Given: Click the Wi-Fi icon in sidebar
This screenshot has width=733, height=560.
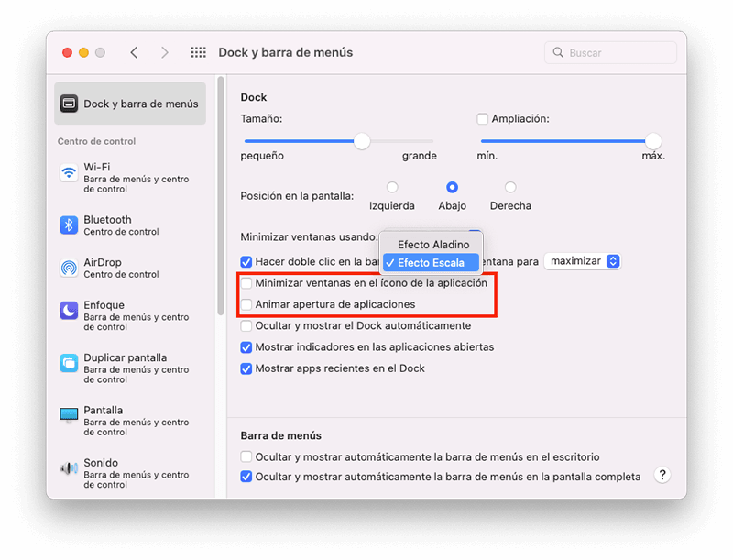Looking at the screenshot, I should (x=69, y=172).
